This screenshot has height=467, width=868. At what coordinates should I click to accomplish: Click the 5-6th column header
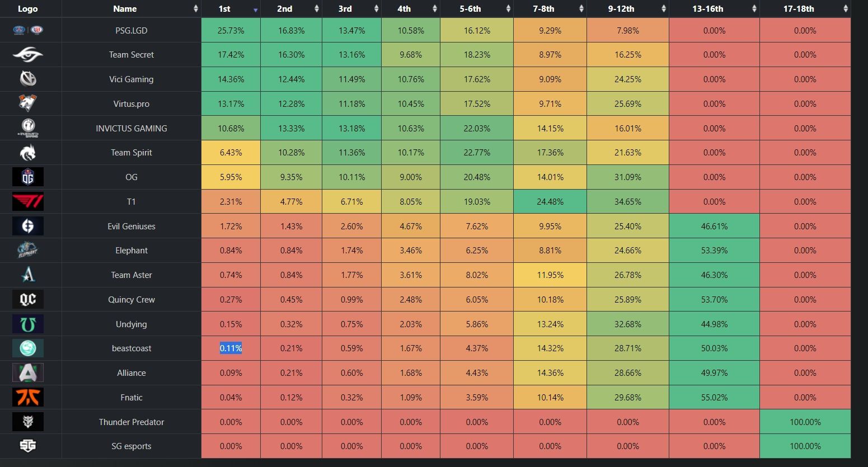pyautogui.click(x=470, y=9)
